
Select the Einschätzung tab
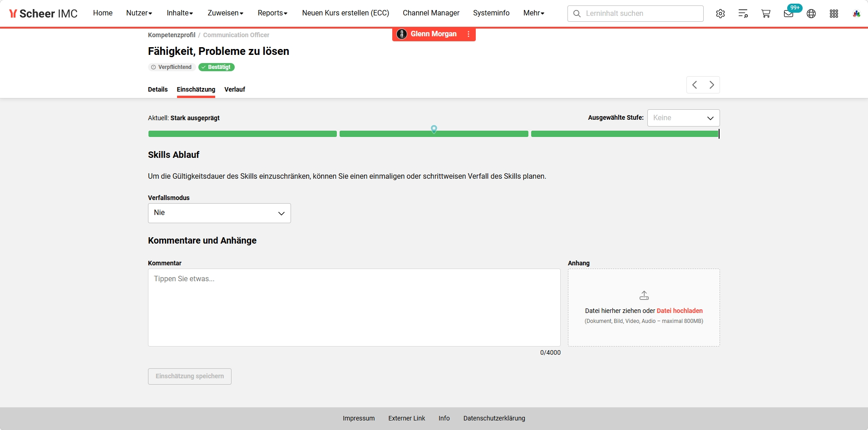(196, 89)
